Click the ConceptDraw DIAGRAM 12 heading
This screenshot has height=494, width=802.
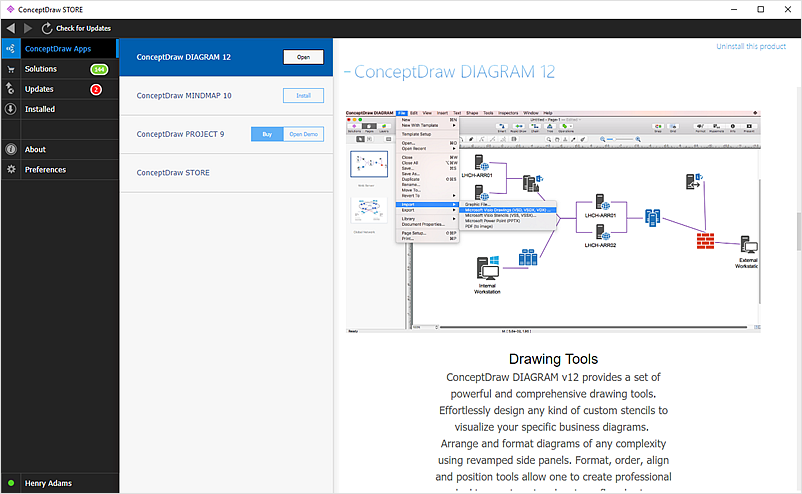pos(454,72)
